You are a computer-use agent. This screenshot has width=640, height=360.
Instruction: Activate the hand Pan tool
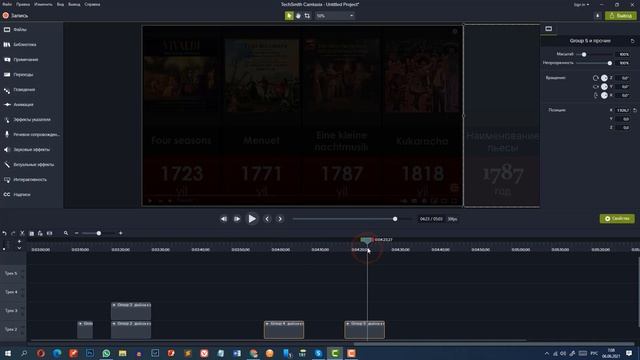click(x=298, y=16)
